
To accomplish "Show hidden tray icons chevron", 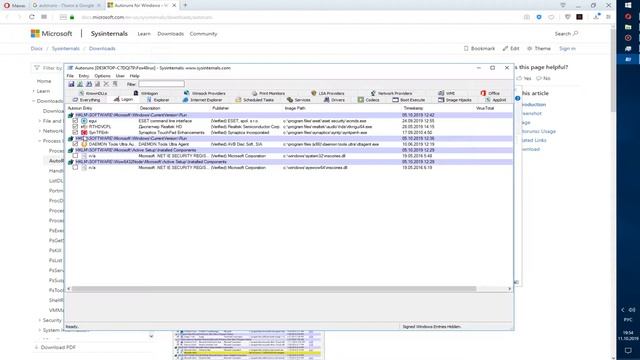I will (x=623, y=310).
